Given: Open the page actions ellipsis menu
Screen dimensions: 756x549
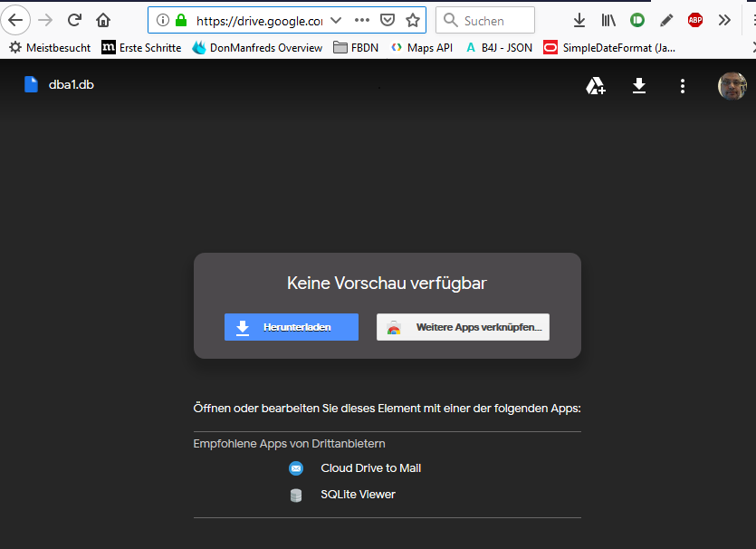Looking at the screenshot, I should 362,20.
